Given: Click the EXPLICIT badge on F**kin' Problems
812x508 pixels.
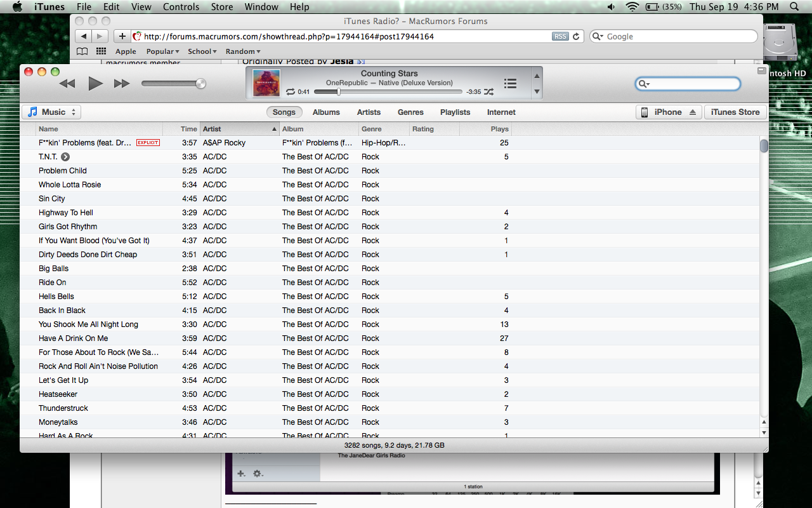Looking at the screenshot, I should pos(148,143).
